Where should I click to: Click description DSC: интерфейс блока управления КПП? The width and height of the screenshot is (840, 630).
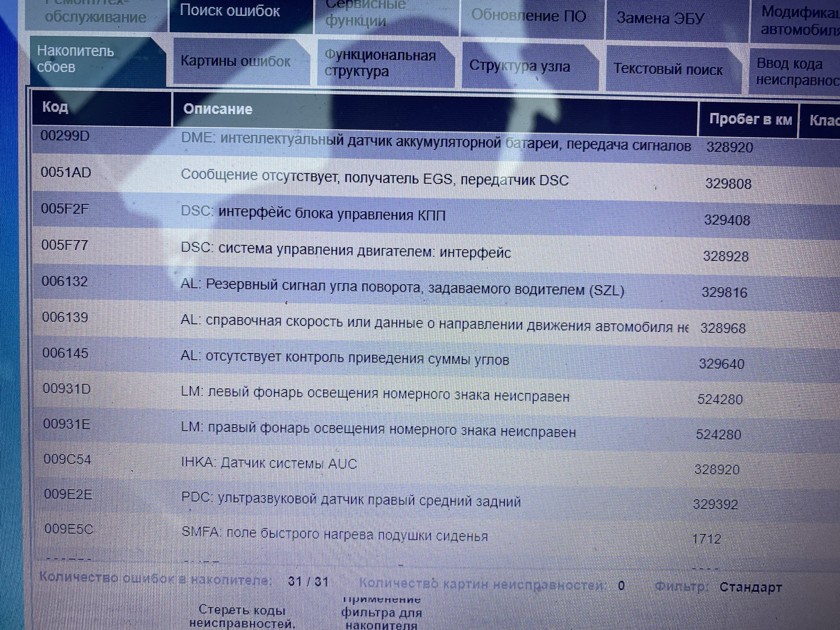point(313,213)
